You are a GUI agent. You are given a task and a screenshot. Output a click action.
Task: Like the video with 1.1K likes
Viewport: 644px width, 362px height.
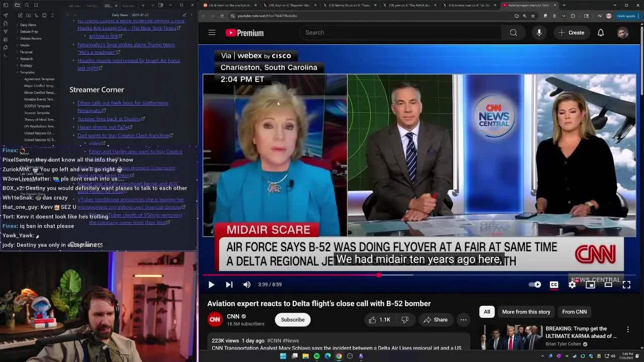coord(379,320)
